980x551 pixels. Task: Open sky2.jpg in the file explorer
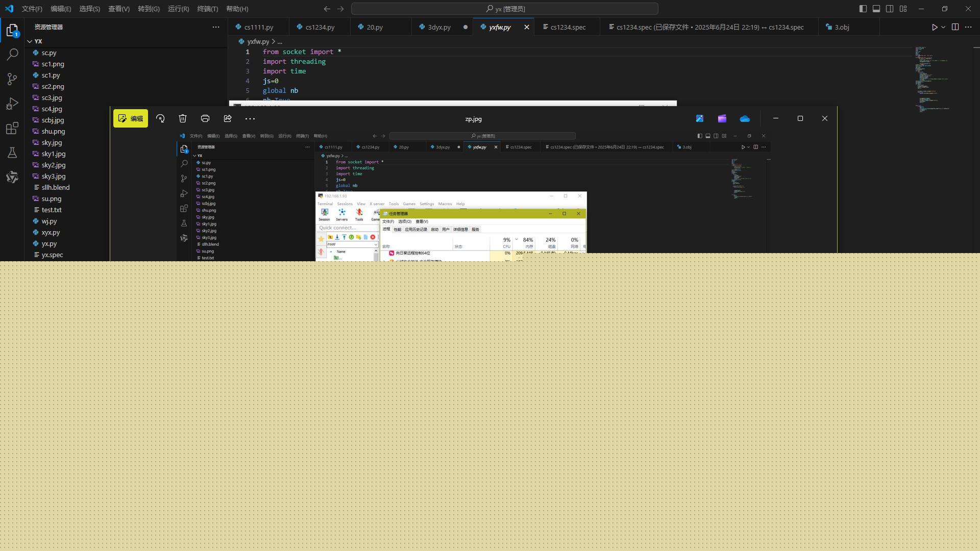(54, 165)
